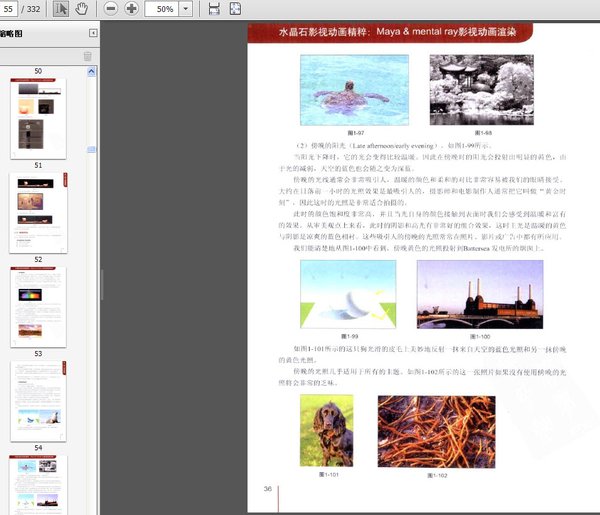
Task: Open page 51 thumbnail
Action: pos(38,212)
